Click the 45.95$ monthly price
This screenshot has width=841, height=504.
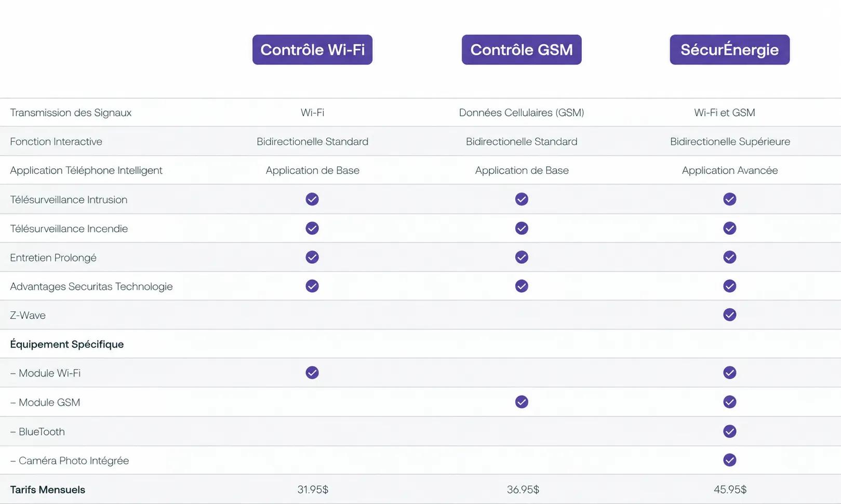[730, 489]
